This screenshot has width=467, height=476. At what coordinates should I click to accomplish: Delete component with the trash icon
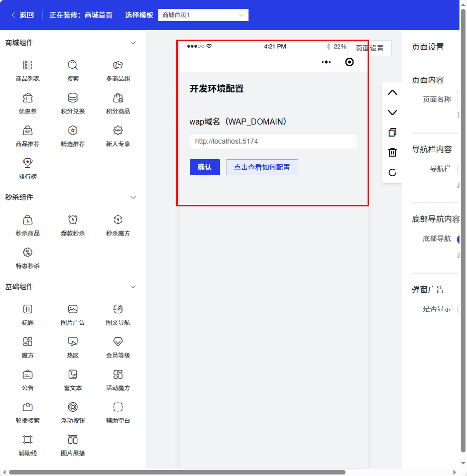point(393,153)
